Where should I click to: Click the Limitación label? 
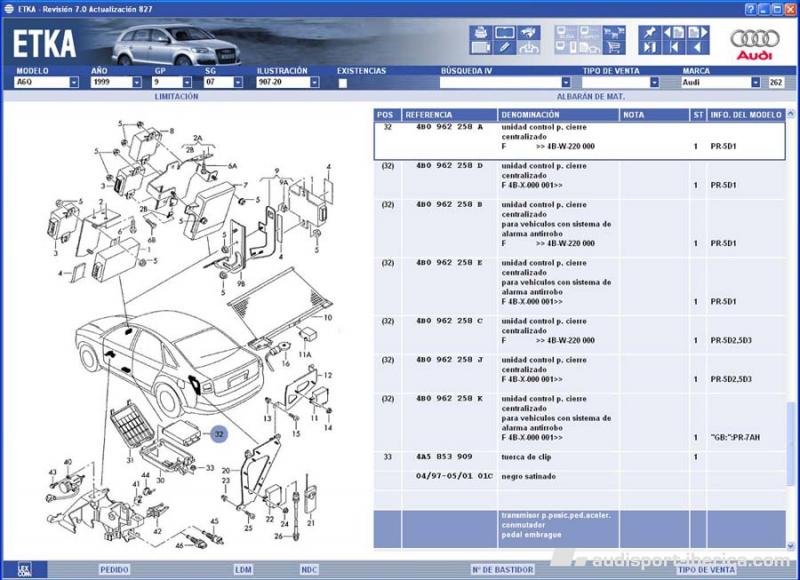tap(176, 96)
